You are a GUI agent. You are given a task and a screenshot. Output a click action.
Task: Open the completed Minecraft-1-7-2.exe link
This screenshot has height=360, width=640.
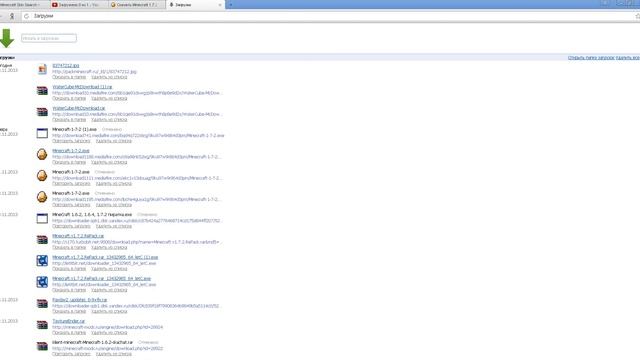click(x=71, y=151)
